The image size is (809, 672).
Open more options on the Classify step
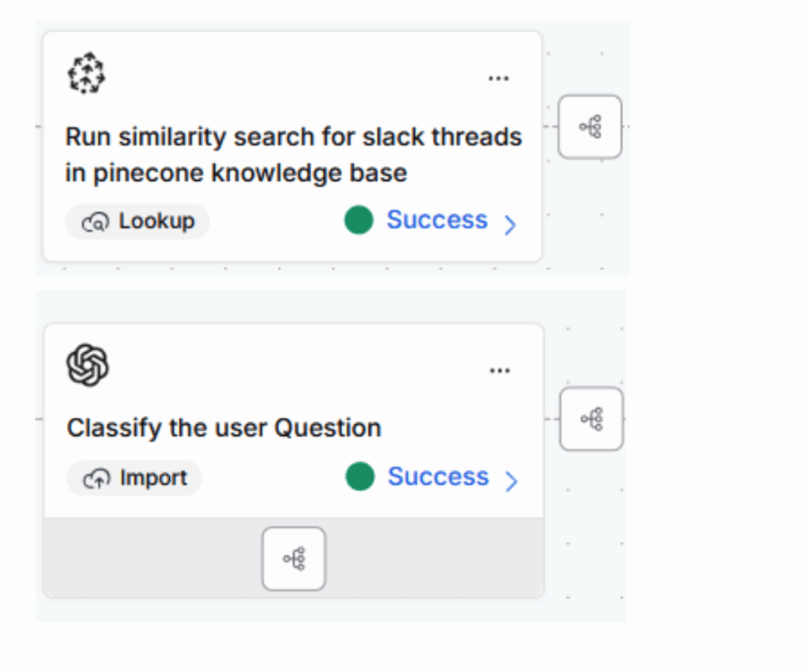500,370
